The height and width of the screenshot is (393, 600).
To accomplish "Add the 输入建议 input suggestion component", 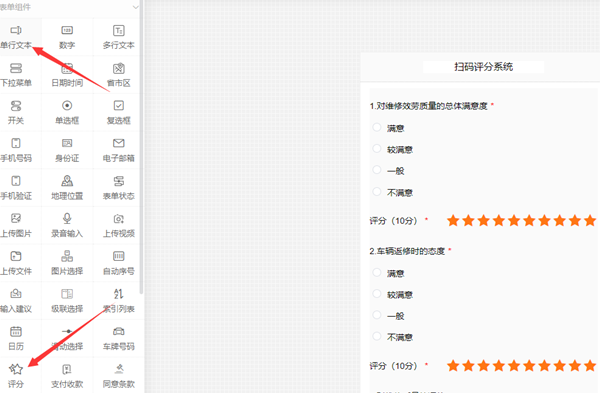I will [16, 301].
